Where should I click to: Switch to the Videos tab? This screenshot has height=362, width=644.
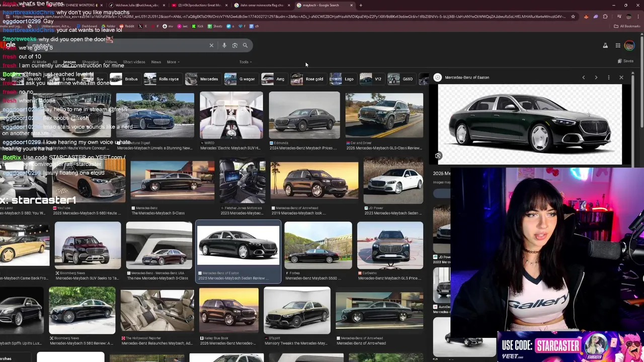pos(111,62)
